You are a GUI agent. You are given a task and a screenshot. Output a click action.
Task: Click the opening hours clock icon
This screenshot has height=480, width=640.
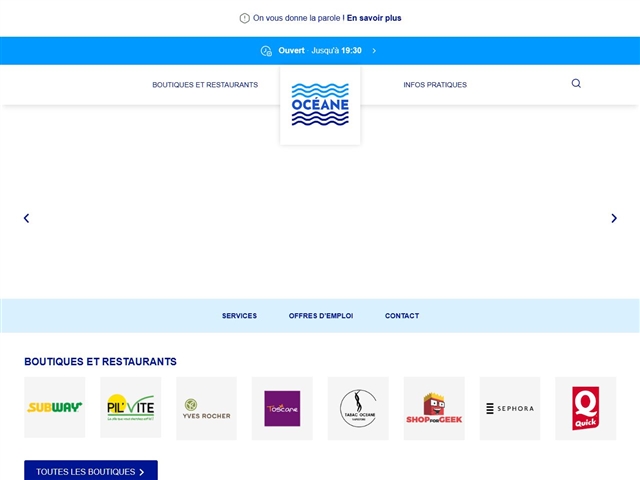[x=266, y=51]
